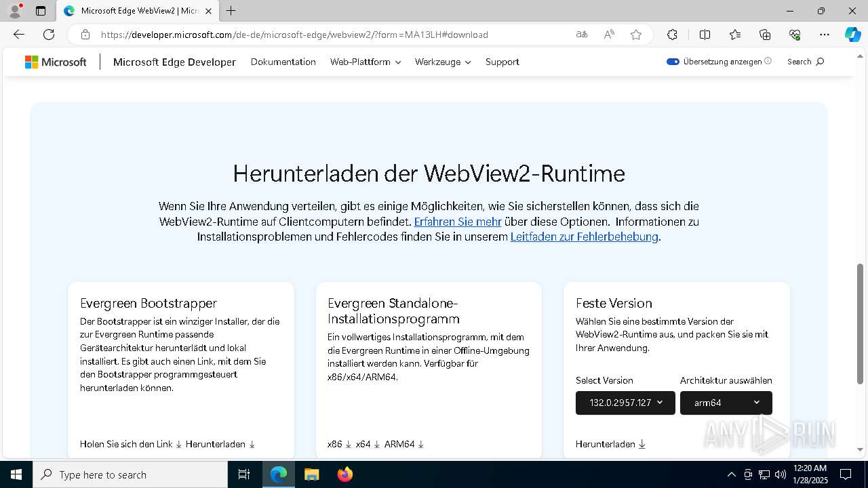Open a new tab with plus icon
This screenshot has width=868, height=488.
point(231,11)
